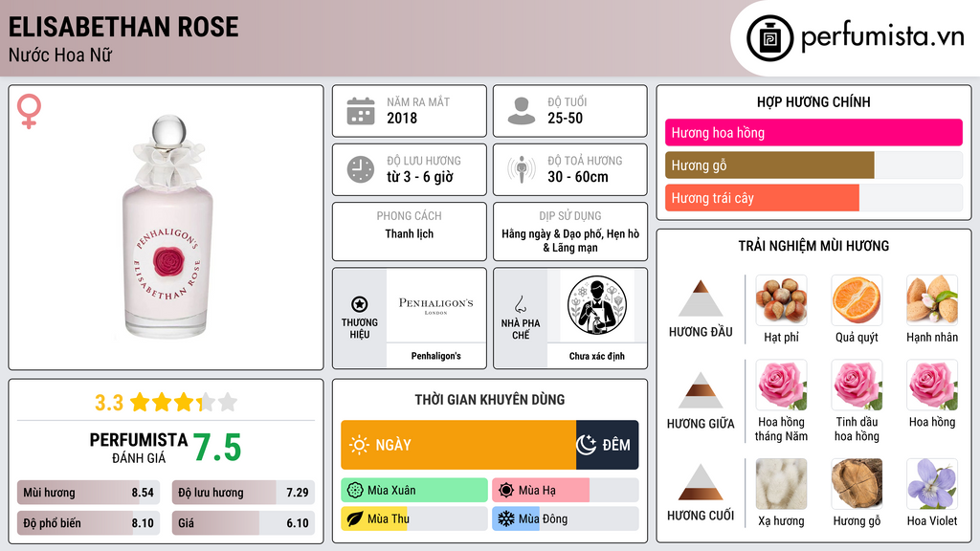Click the yellow Mùa Thu season bar
Screen dimensions: 980x551
pyautogui.click(x=374, y=518)
